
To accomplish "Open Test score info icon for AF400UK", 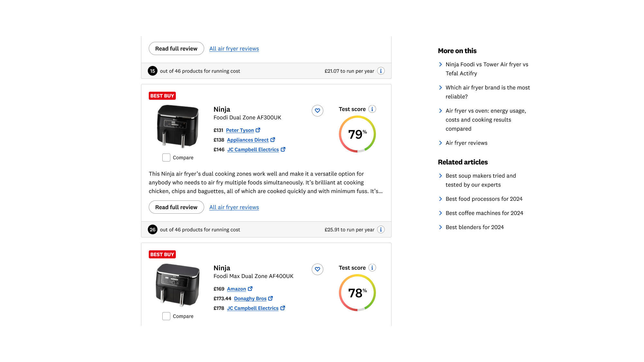I will 372,268.
